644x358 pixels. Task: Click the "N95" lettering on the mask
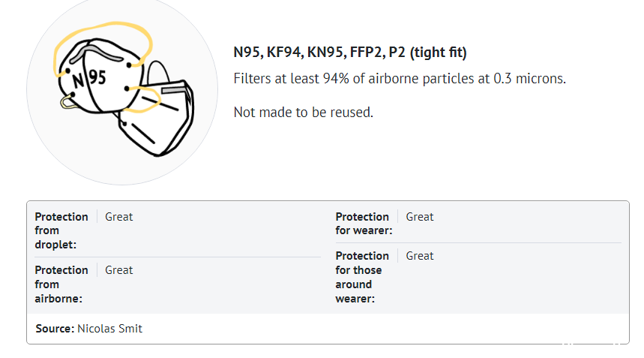(89, 79)
